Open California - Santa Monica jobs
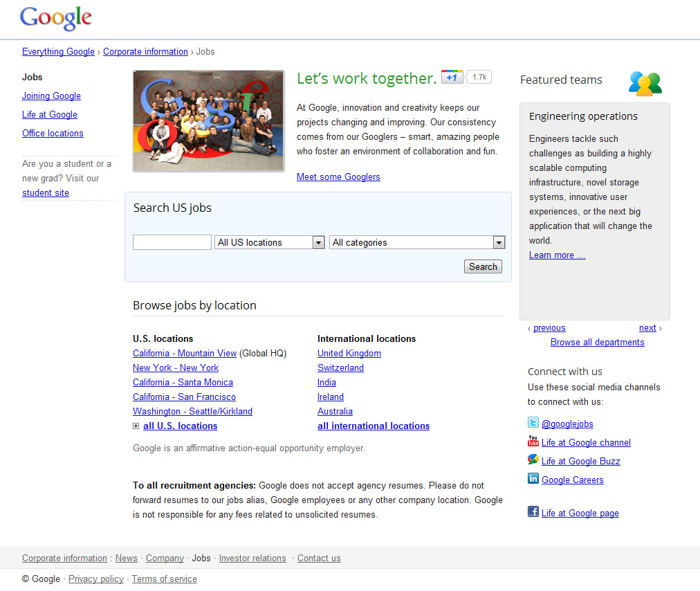 (x=183, y=383)
